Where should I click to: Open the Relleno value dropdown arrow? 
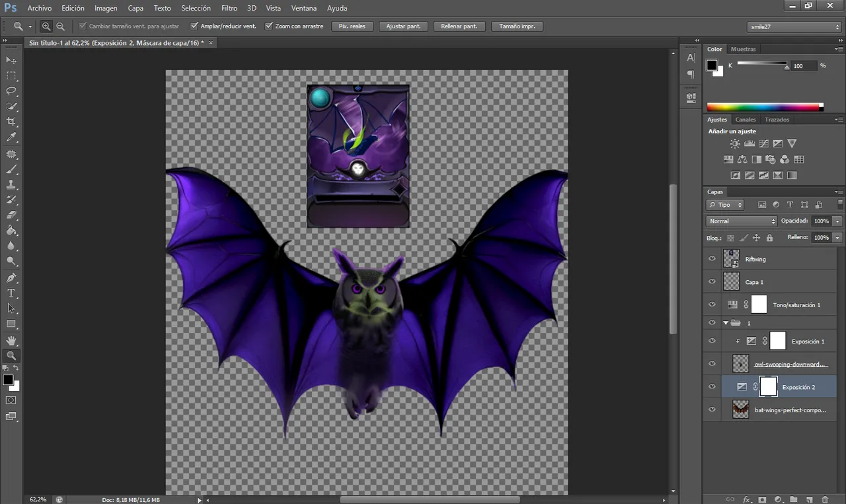pyautogui.click(x=838, y=237)
